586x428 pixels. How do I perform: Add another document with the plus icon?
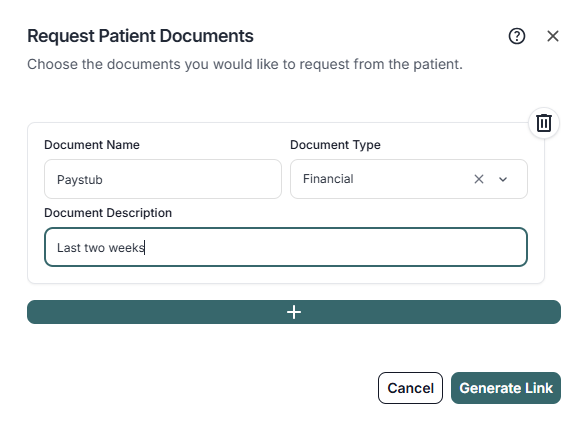click(294, 312)
